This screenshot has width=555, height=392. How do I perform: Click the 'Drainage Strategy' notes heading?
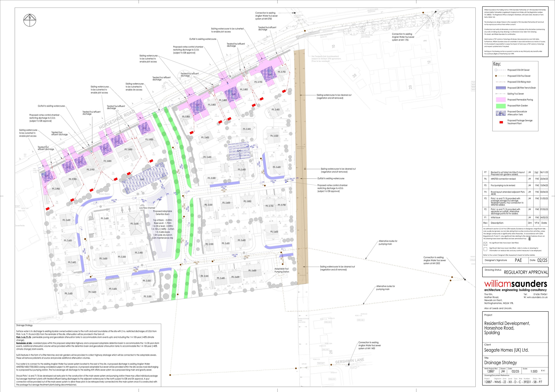click(x=24, y=325)
